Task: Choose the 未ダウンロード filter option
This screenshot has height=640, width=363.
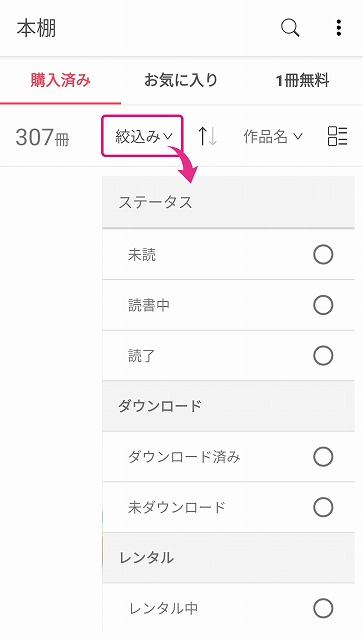Action: pyautogui.click(x=228, y=507)
